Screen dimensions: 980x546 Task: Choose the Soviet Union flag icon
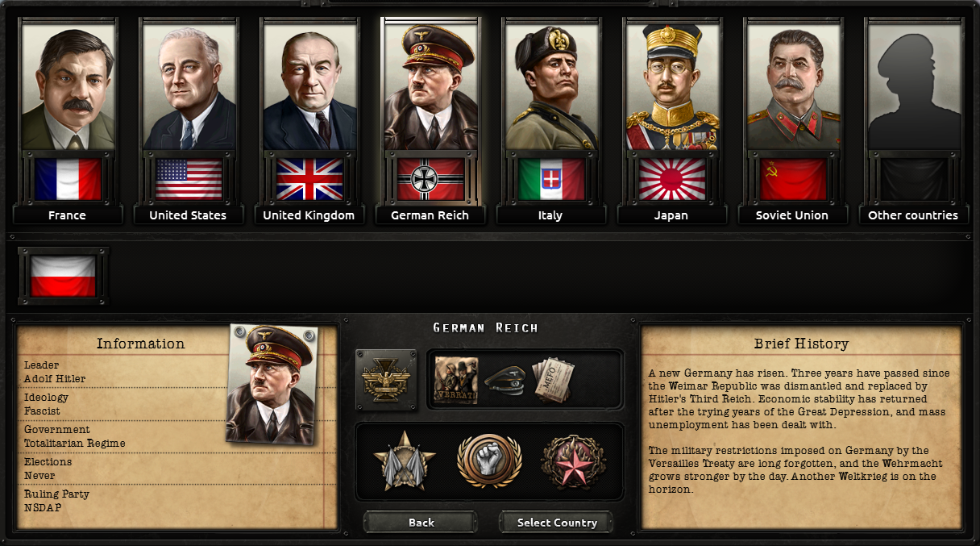click(x=793, y=179)
